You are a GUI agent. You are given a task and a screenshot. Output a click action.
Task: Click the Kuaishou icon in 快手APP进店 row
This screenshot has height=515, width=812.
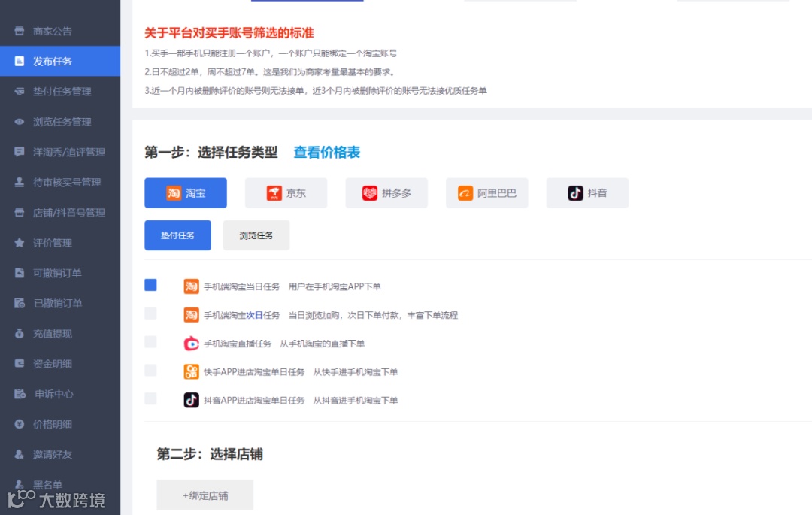tap(191, 371)
